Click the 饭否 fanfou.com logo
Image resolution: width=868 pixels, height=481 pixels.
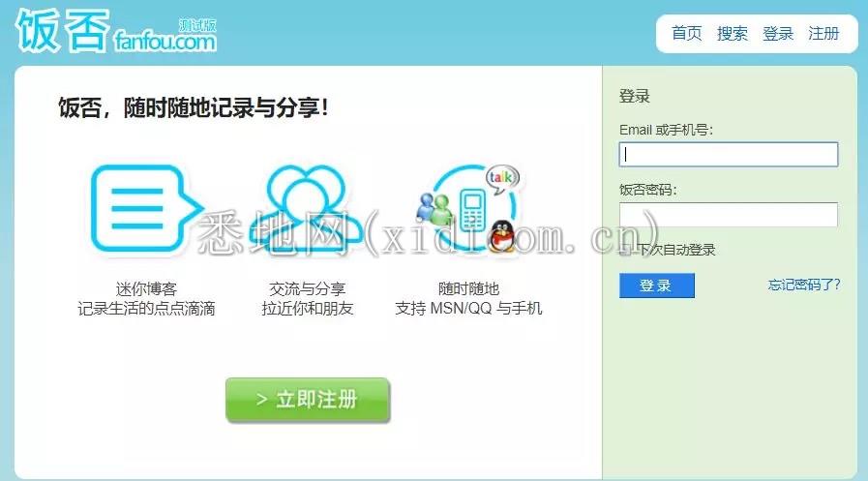[116, 31]
